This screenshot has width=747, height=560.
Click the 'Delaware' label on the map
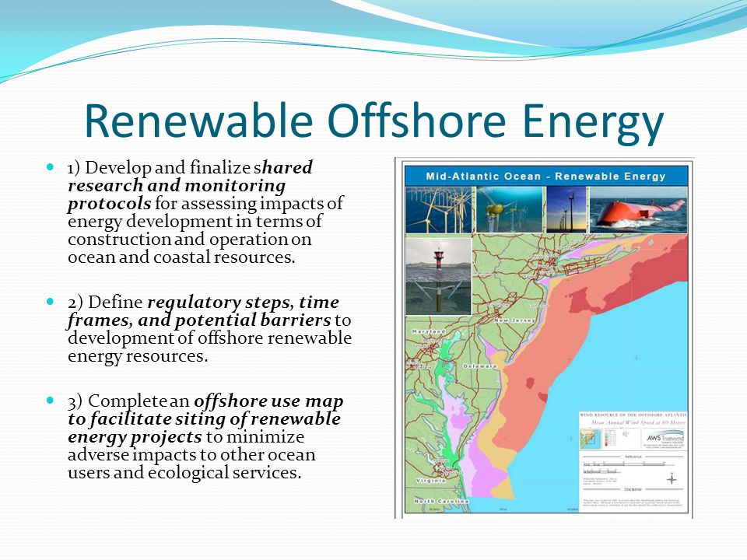pyautogui.click(x=480, y=366)
